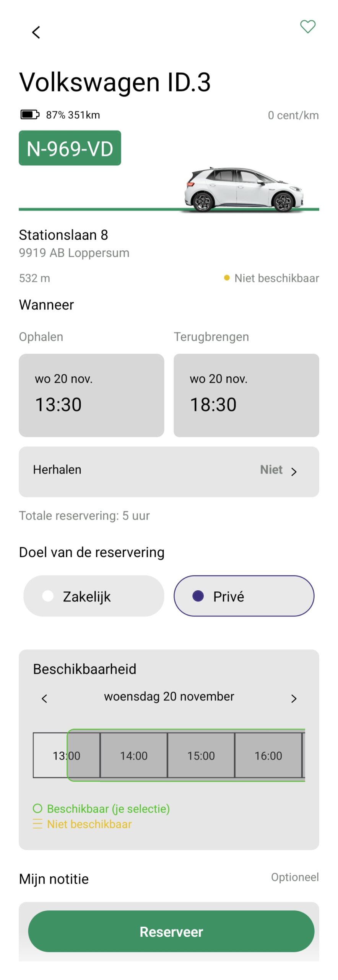Tap the N-969-VD license plate badge
Screen dimensions: 338x980
coord(70,148)
